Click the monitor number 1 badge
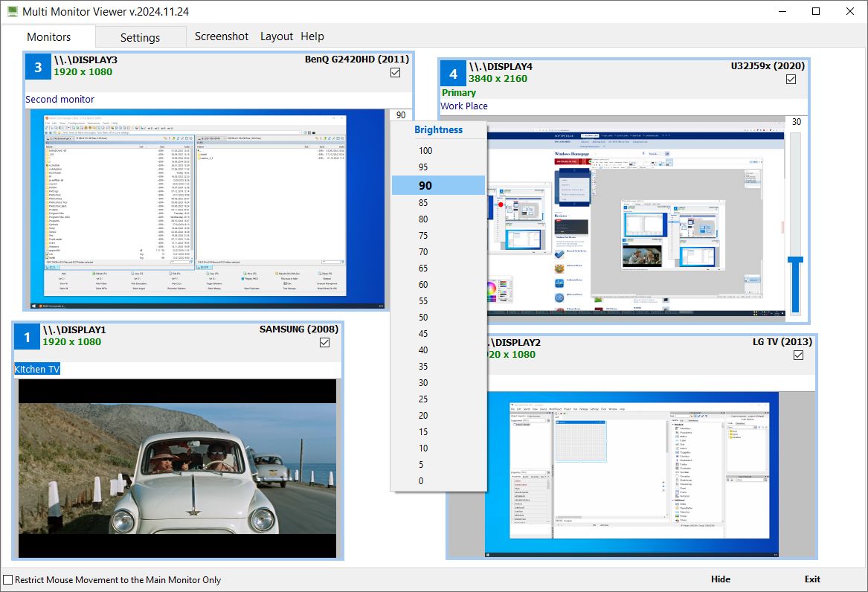This screenshot has width=868, height=592. pos(27,336)
